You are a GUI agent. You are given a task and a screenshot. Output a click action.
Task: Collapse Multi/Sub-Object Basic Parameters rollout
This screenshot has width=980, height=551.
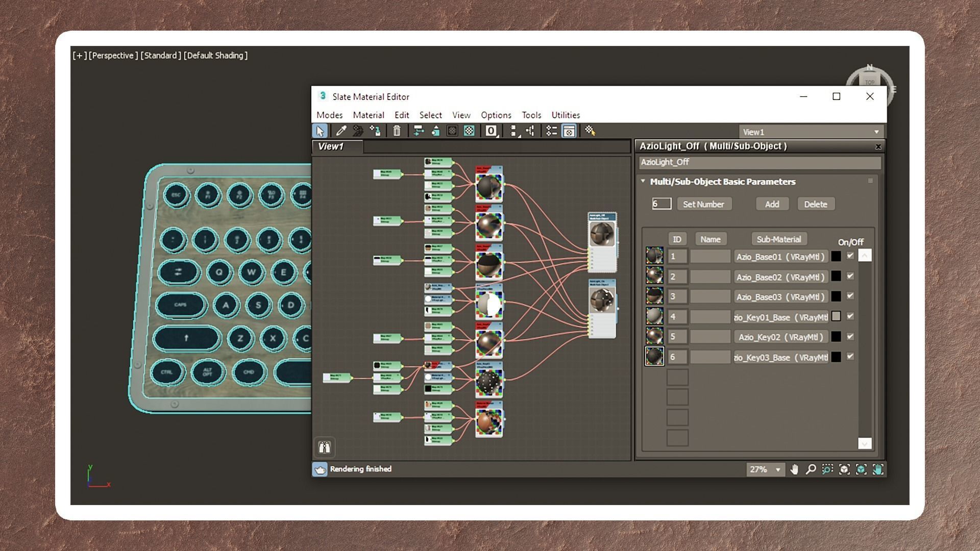coord(643,182)
